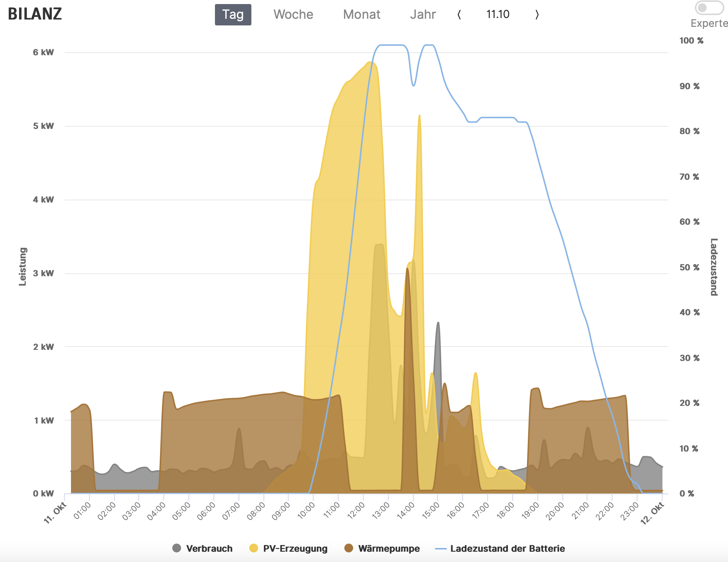Click the brown Wärmepumpe legend dot

click(x=349, y=548)
